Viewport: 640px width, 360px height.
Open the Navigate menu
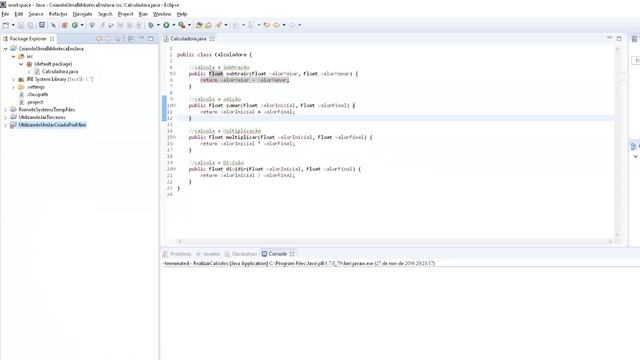click(x=82, y=14)
